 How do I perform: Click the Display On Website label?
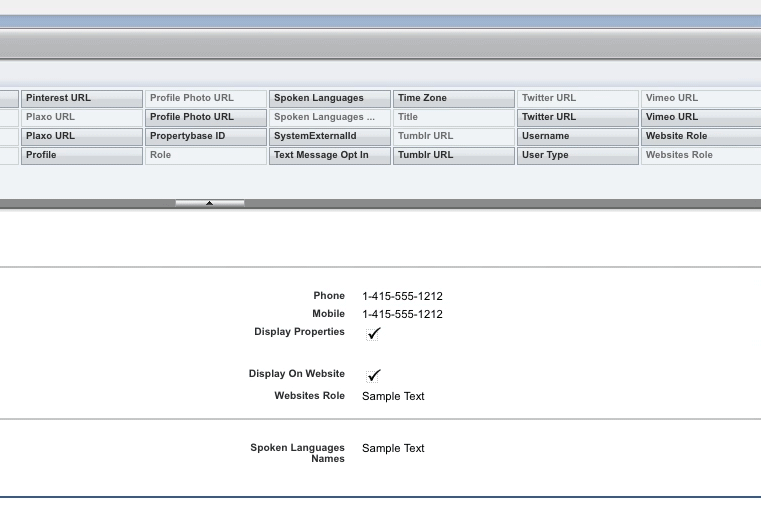(297, 374)
